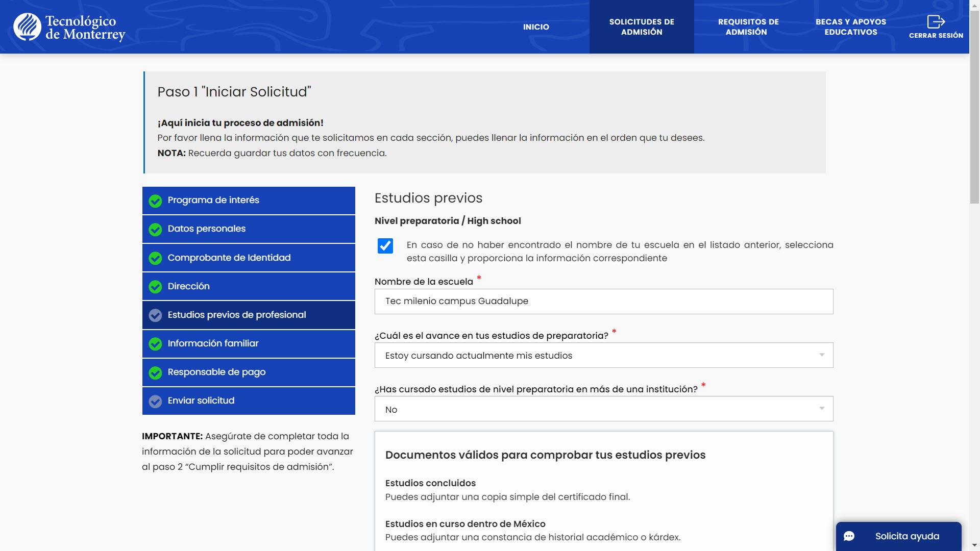This screenshot has height=551, width=980.
Task: Go to Inicio in top navigation
Action: (x=535, y=27)
